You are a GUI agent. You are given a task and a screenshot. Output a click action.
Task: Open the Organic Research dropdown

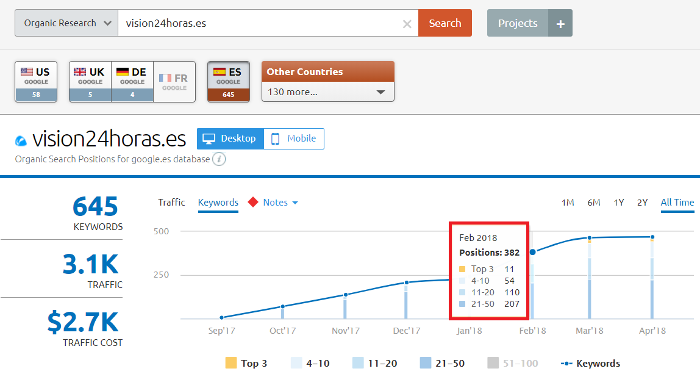(66, 23)
